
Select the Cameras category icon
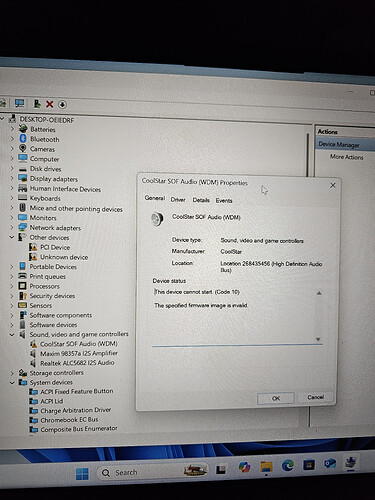tap(23, 148)
